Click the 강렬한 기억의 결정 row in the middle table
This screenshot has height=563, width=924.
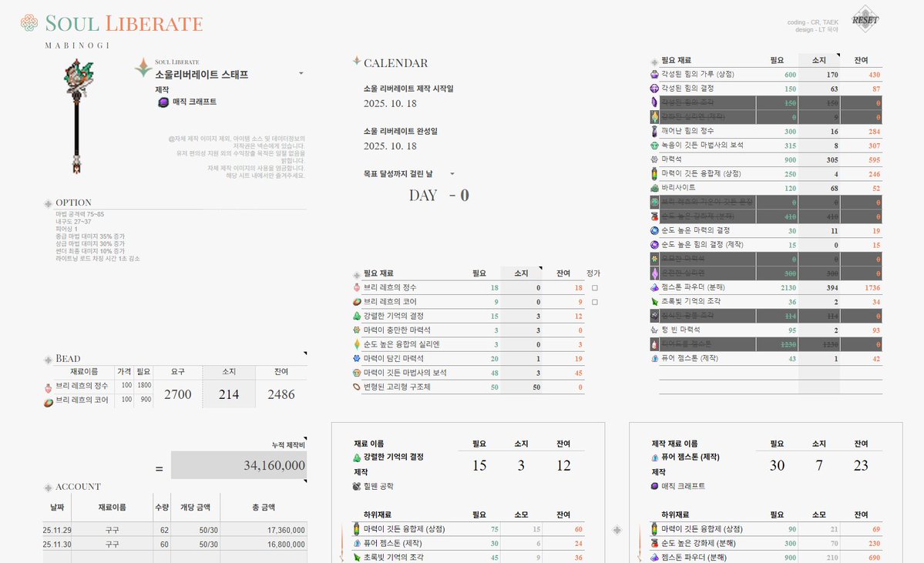(469, 317)
